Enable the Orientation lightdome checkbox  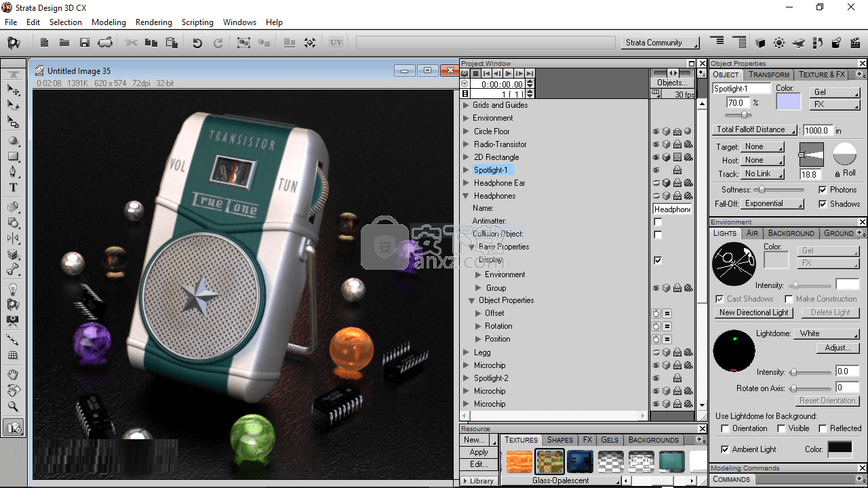point(725,428)
